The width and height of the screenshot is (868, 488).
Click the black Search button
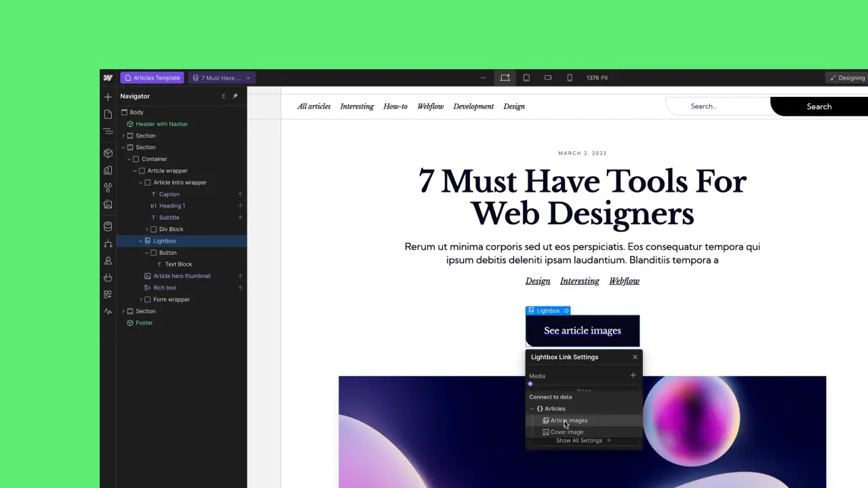[819, 106]
